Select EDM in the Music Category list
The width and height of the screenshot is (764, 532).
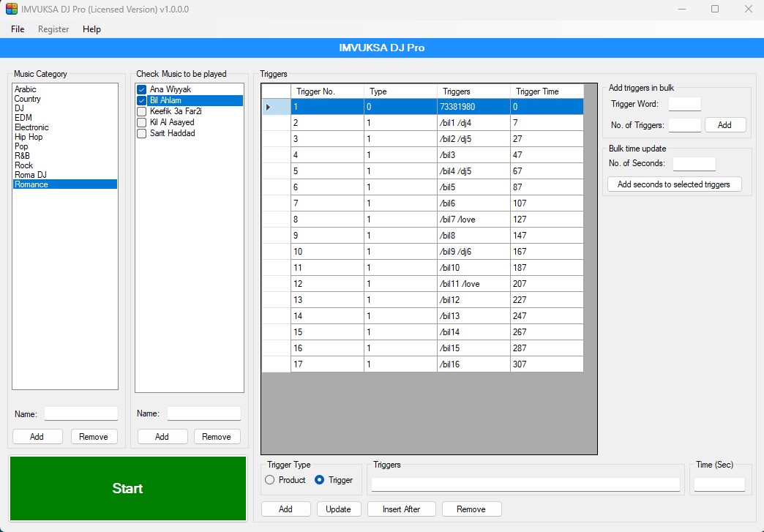pyautogui.click(x=23, y=118)
